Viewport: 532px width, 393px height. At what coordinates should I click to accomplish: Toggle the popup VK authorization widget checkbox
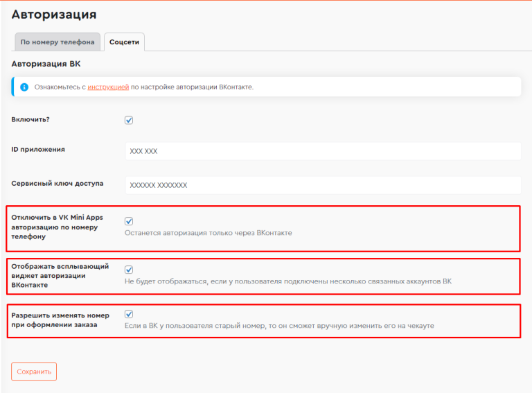coord(129,270)
